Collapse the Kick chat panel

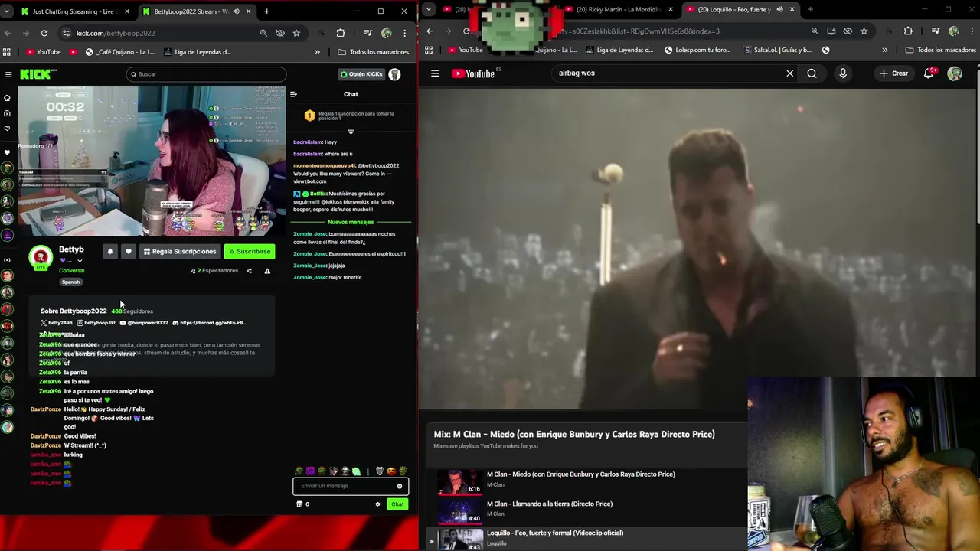tap(293, 94)
